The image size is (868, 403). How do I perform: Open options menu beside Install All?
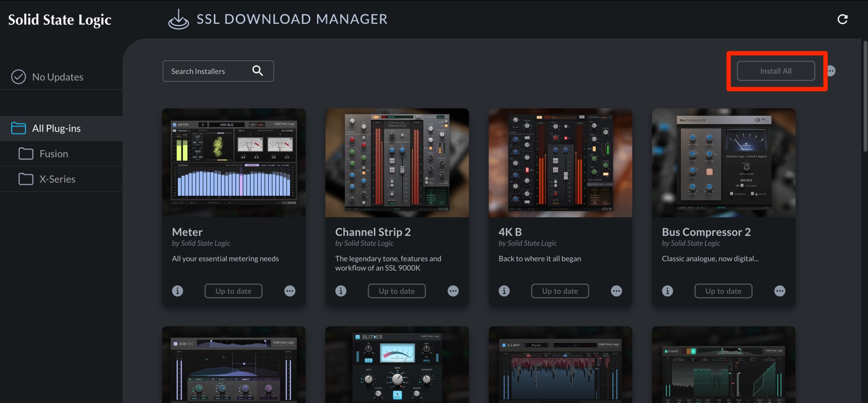click(831, 71)
